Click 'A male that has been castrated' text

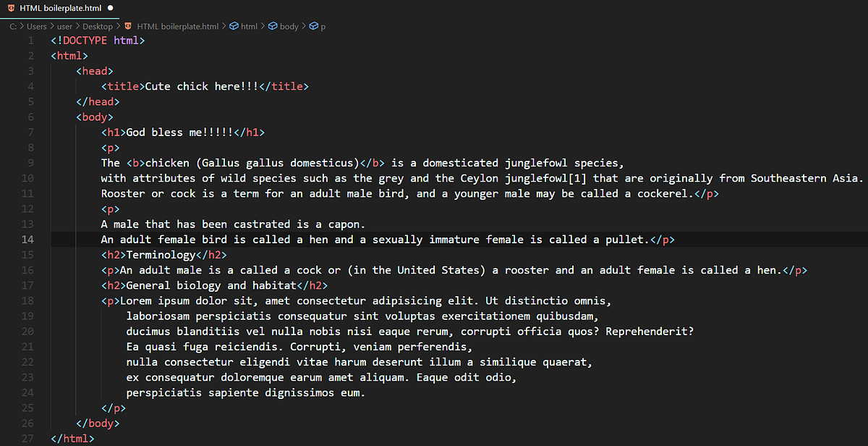[x=195, y=224]
